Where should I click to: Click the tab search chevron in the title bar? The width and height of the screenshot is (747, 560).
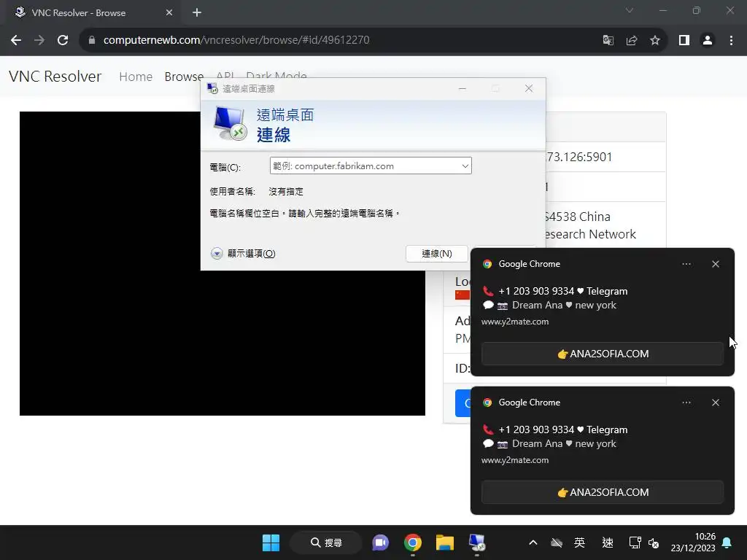(630, 10)
